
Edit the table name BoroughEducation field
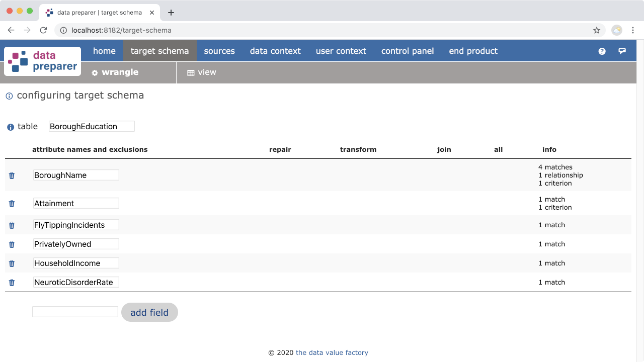(92, 126)
